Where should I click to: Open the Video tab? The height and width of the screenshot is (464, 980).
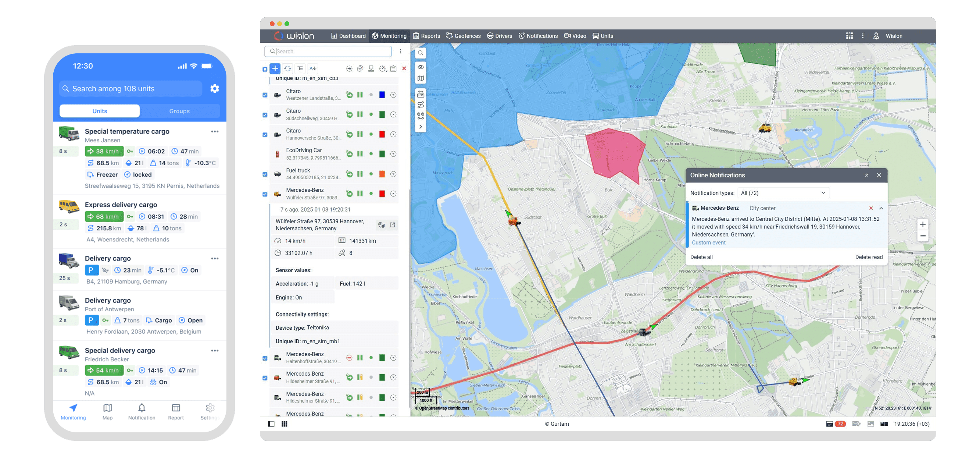575,36
